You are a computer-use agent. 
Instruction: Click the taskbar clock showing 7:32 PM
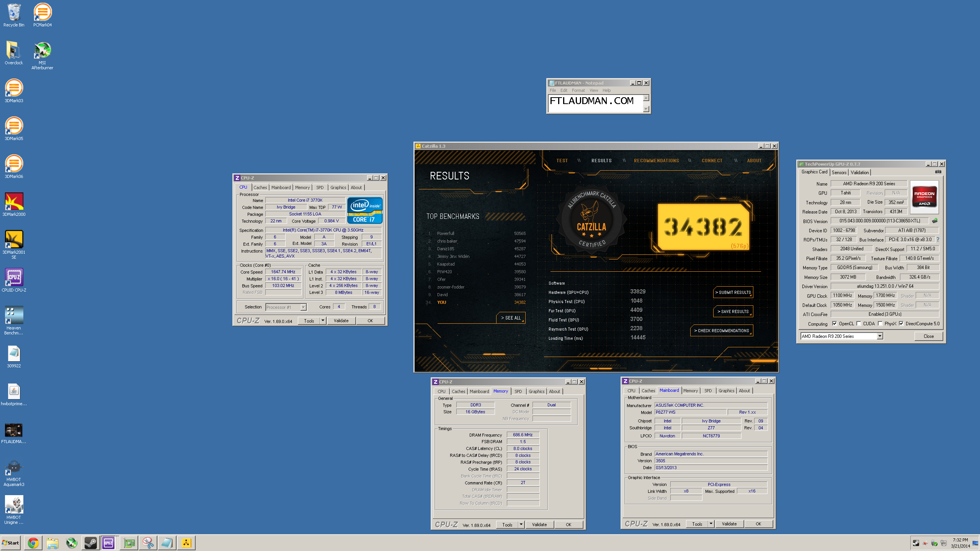click(x=960, y=543)
